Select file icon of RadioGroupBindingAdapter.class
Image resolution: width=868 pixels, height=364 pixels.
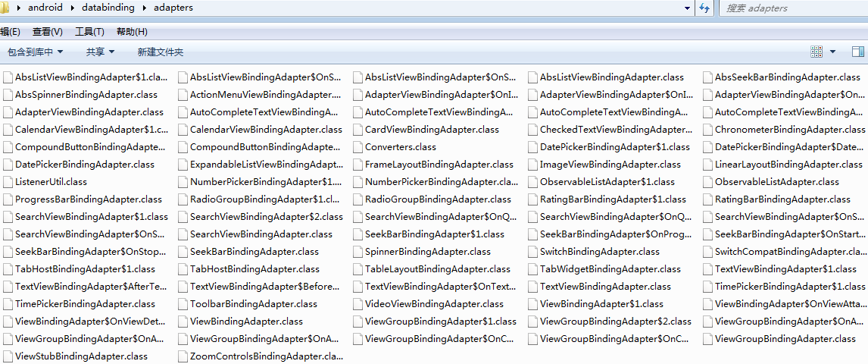(x=357, y=199)
